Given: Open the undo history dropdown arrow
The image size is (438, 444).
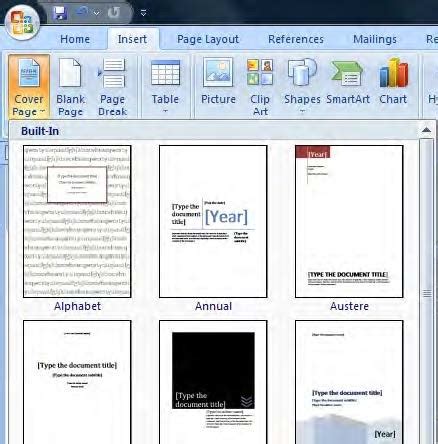Looking at the screenshot, I should click(x=96, y=13).
